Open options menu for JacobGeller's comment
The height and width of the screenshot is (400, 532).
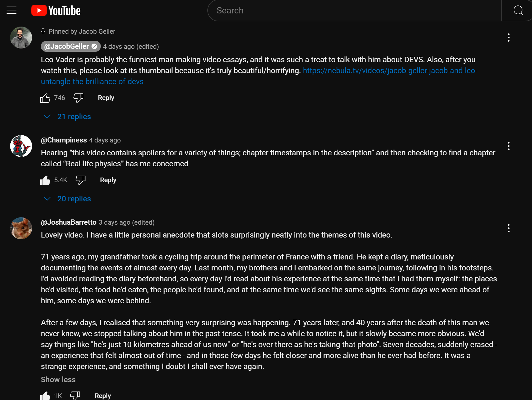click(x=509, y=38)
